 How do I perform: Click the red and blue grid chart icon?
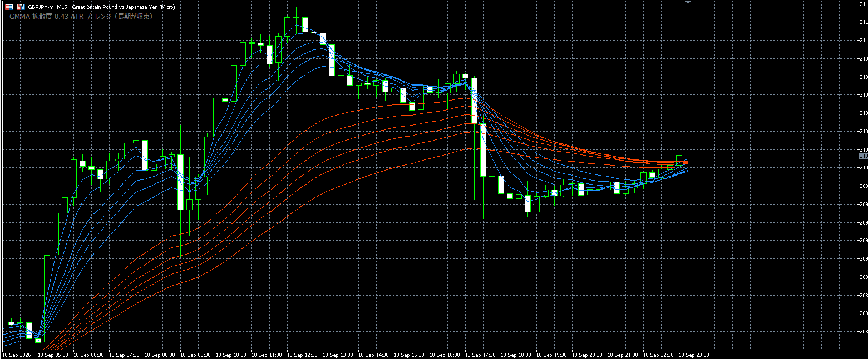click(9, 7)
